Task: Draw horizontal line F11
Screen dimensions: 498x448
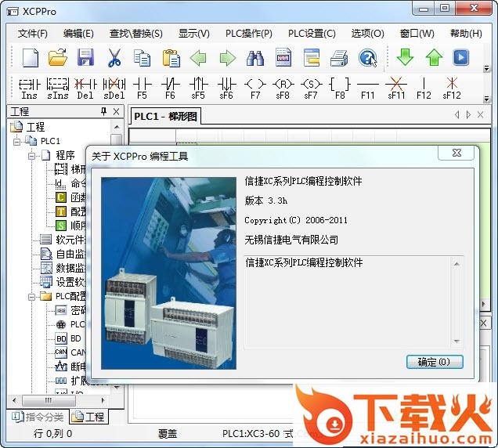Action: (368, 89)
